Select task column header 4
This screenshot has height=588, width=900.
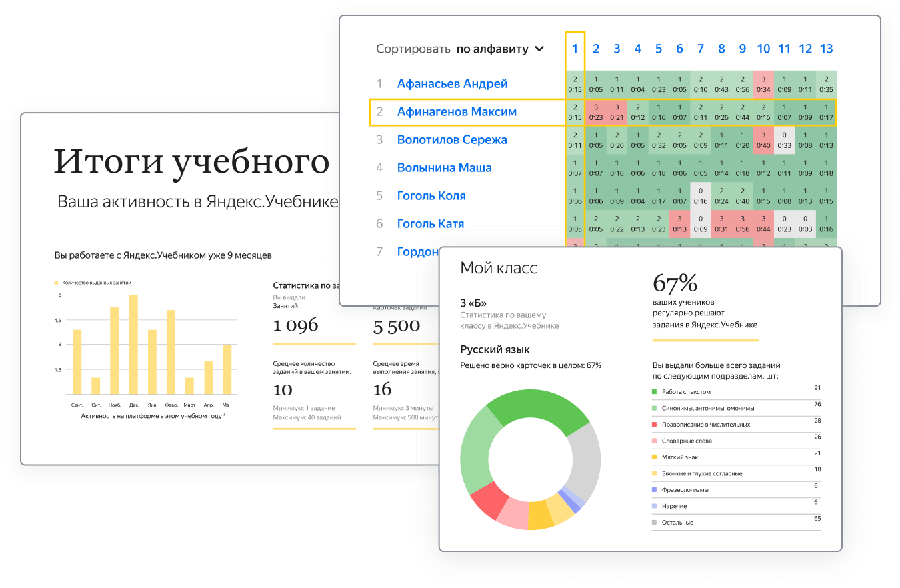[x=637, y=49]
